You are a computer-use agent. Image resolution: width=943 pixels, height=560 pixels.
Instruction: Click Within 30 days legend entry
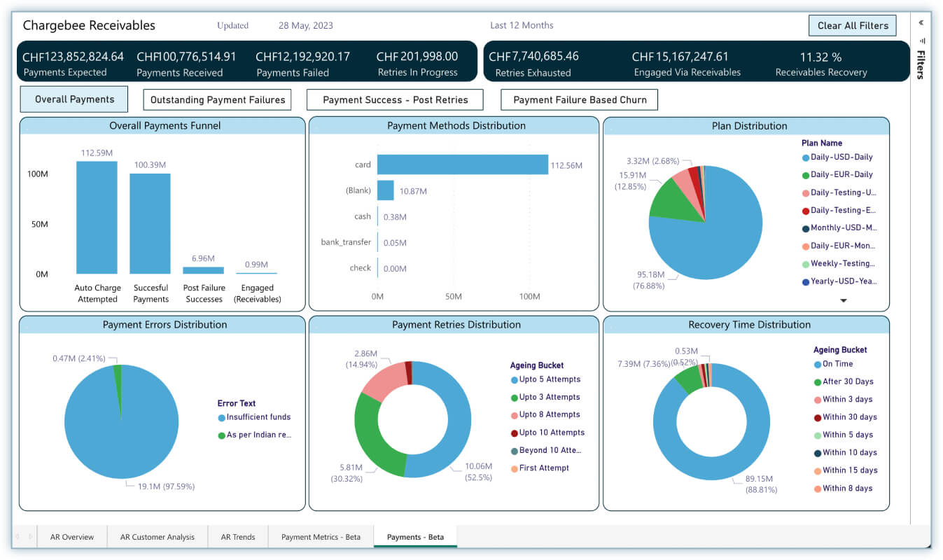(x=845, y=417)
